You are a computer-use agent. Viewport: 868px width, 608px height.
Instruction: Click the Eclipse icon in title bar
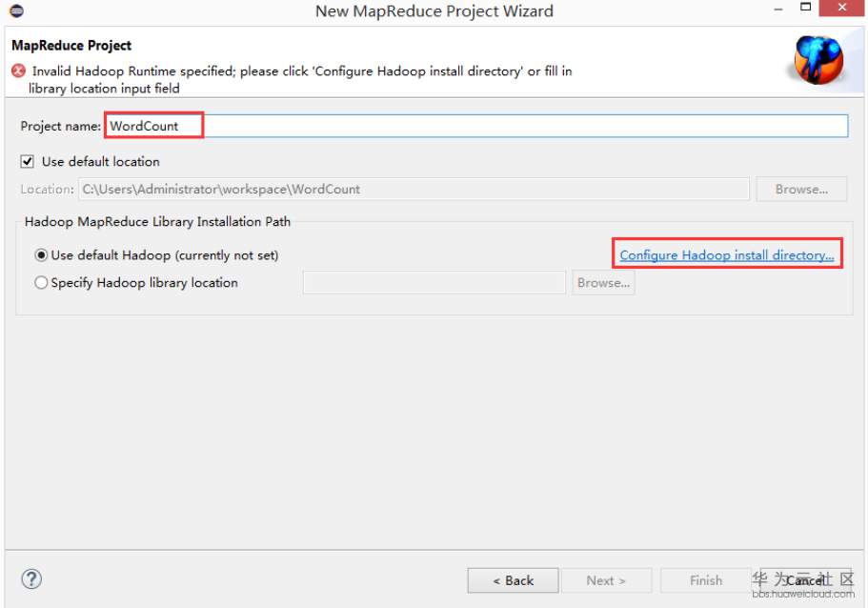pyautogui.click(x=16, y=10)
